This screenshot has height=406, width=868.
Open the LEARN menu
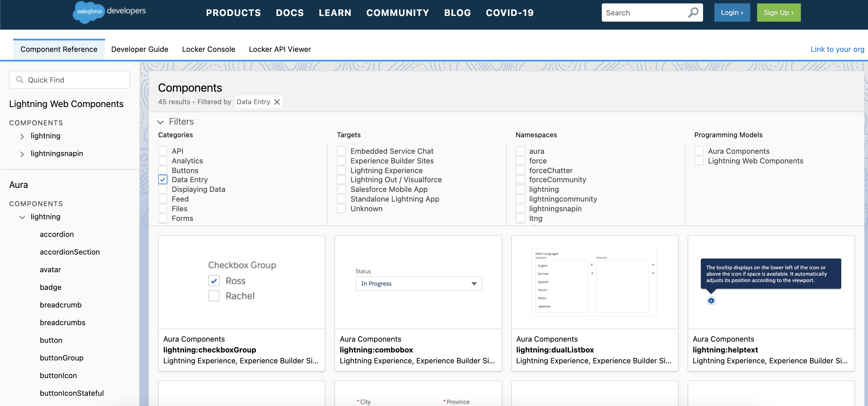[335, 13]
